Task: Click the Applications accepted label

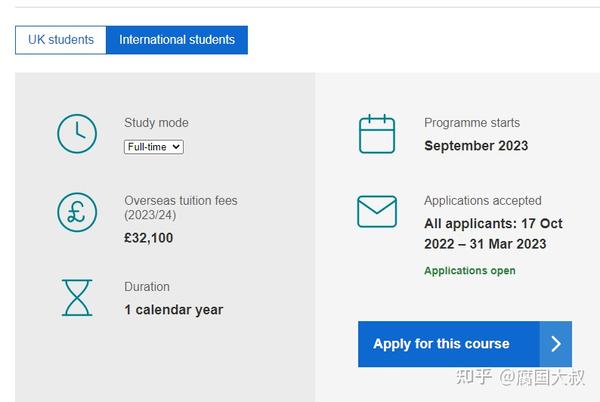Action: [483, 201]
